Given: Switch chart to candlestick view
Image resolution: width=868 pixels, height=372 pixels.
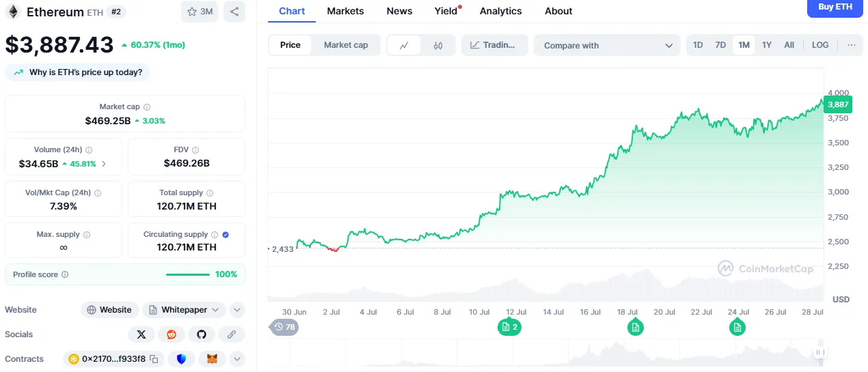Looking at the screenshot, I should (x=438, y=46).
